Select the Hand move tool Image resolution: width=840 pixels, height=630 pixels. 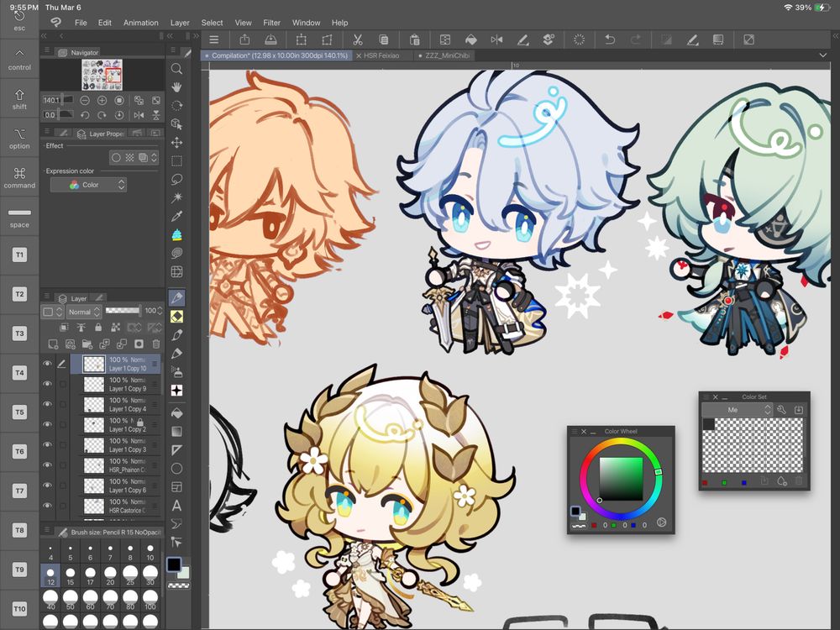[176, 87]
